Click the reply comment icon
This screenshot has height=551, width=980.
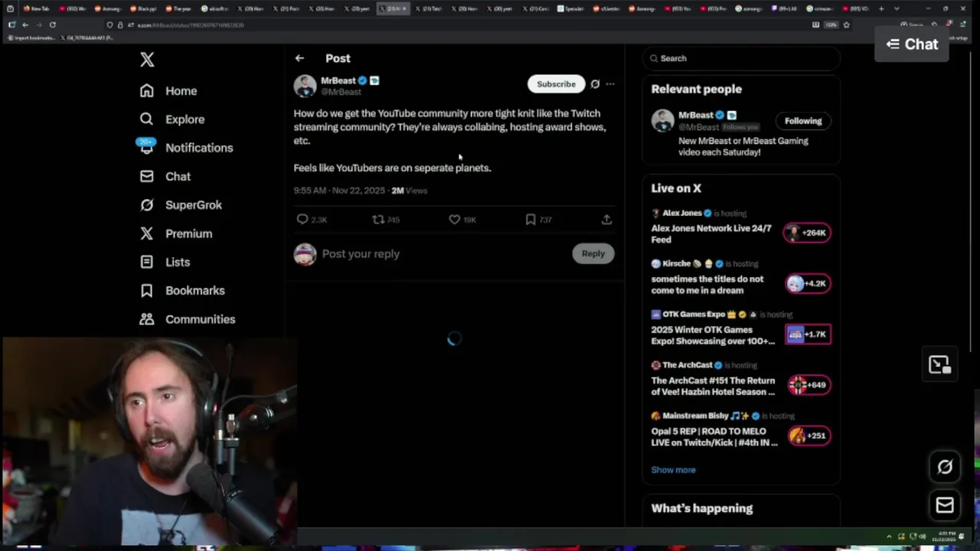(x=302, y=220)
